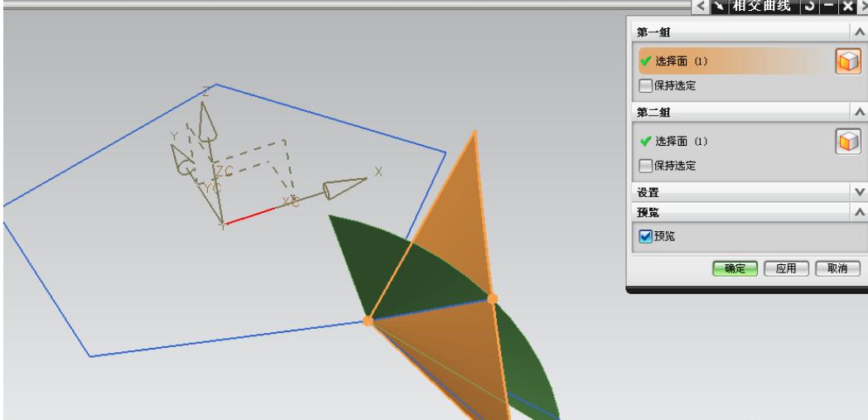Click the right arrow at title bar end
This screenshot has width=868, height=420.
[x=864, y=7]
